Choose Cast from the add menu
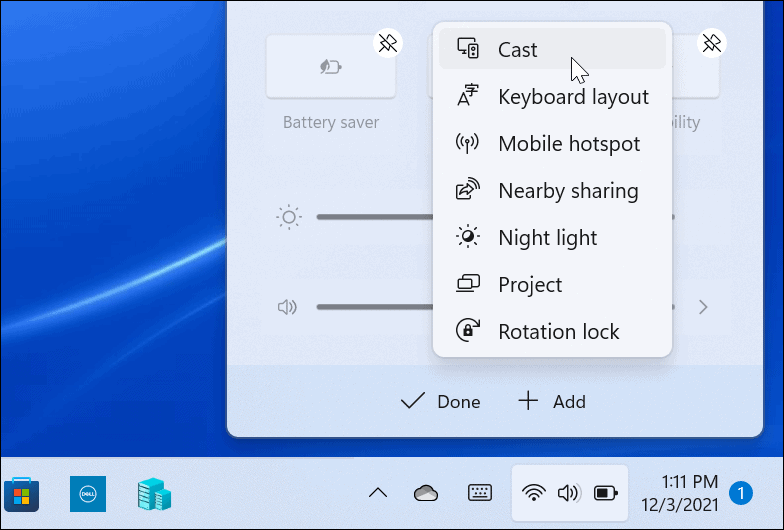The image size is (784, 530). coord(552,49)
